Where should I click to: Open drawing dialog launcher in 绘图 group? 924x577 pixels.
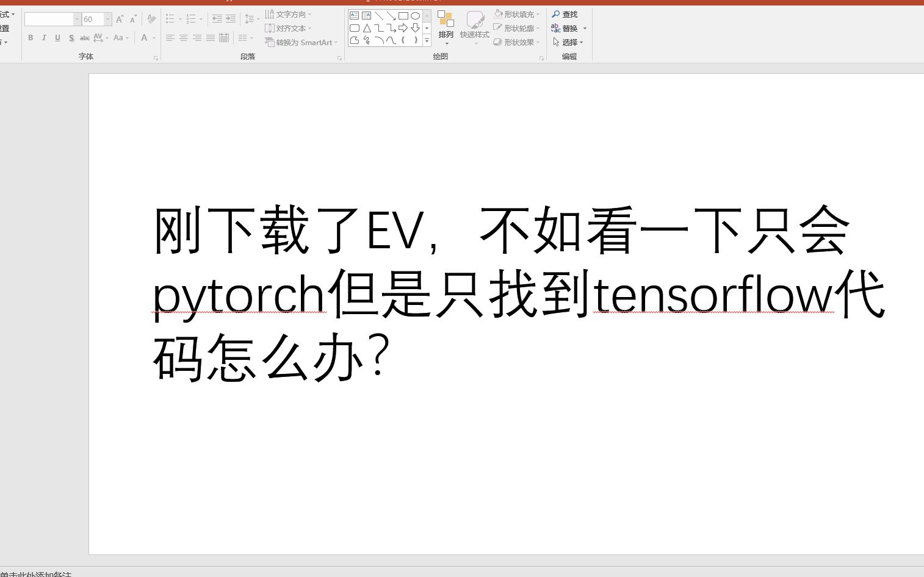click(x=541, y=58)
